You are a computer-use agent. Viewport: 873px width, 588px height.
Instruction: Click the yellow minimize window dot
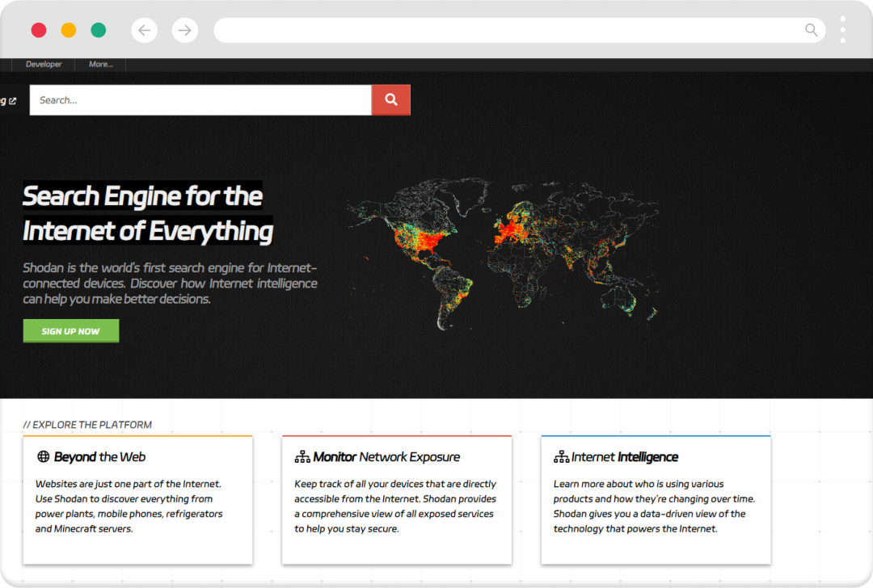click(69, 30)
